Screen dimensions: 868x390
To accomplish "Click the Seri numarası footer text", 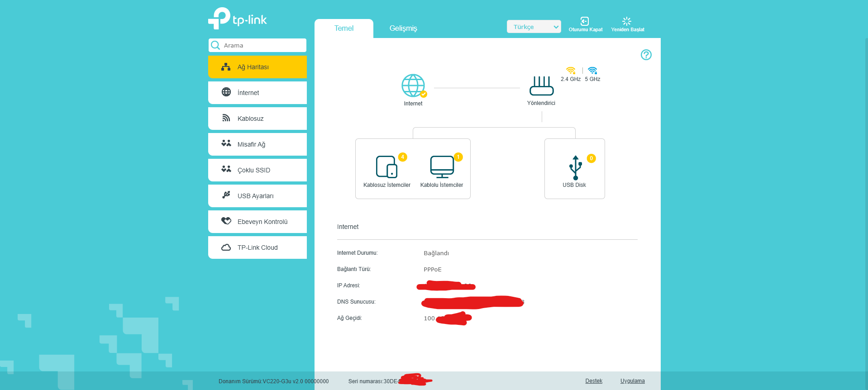I will tap(373, 381).
